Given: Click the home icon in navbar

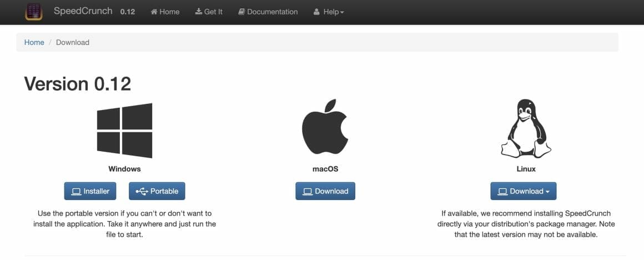Looking at the screenshot, I should 154,12.
